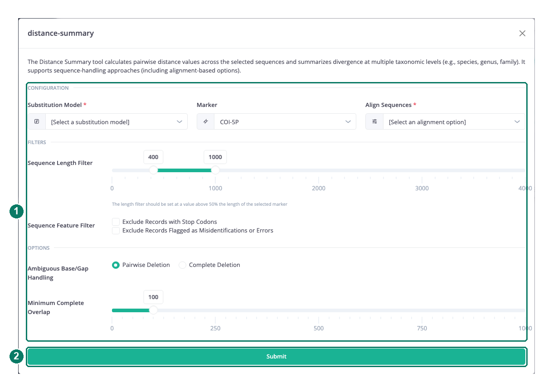The width and height of the screenshot is (553, 392).
Task: Click the distance-summary dialog title
Action: click(x=61, y=33)
